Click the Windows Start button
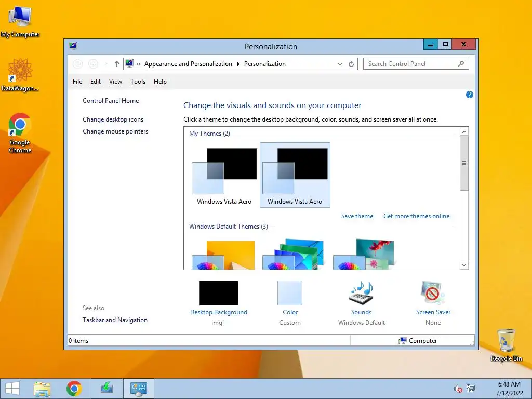532x399 pixels. pyautogui.click(x=12, y=389)
